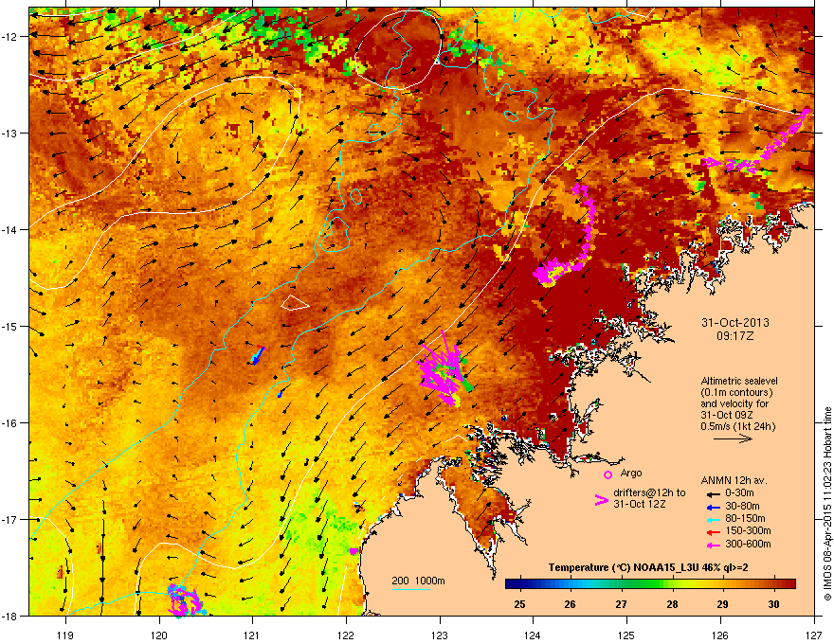Click the 'Argo' legend label
This screenshot has height=644, width=834.
point(631,474)
